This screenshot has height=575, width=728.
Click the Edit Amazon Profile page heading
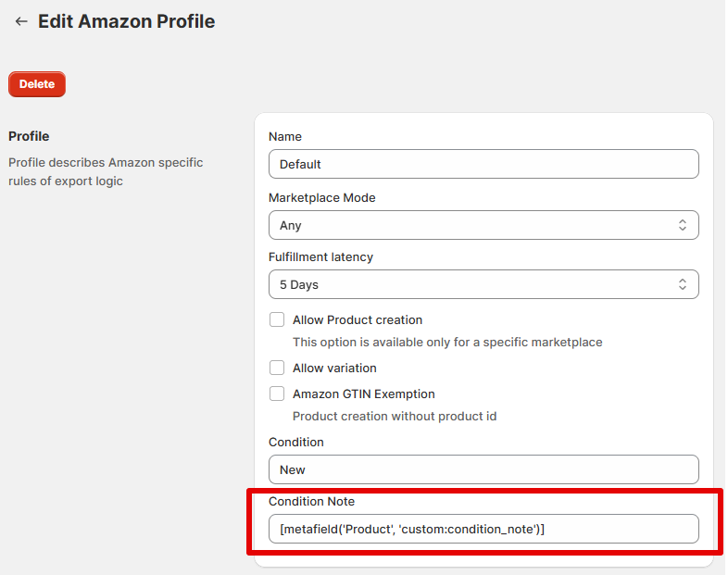[126, 21]
